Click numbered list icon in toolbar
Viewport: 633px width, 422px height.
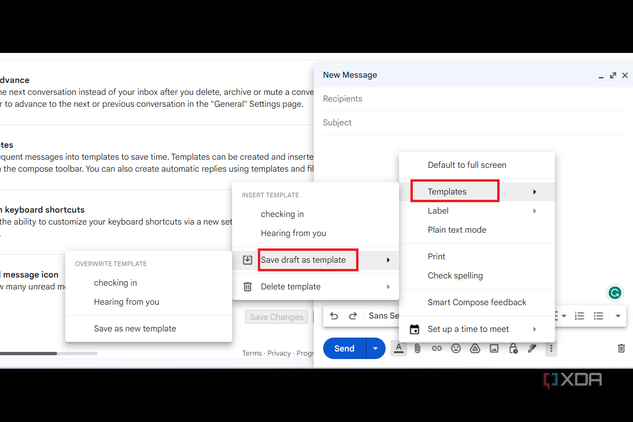coord(579,316)
